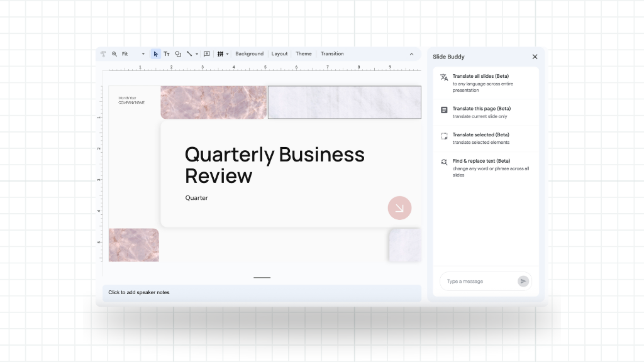The width and height of the screenshot is (644, 362).
Task: Click the Add comment icon
Action: pos(207,54)
